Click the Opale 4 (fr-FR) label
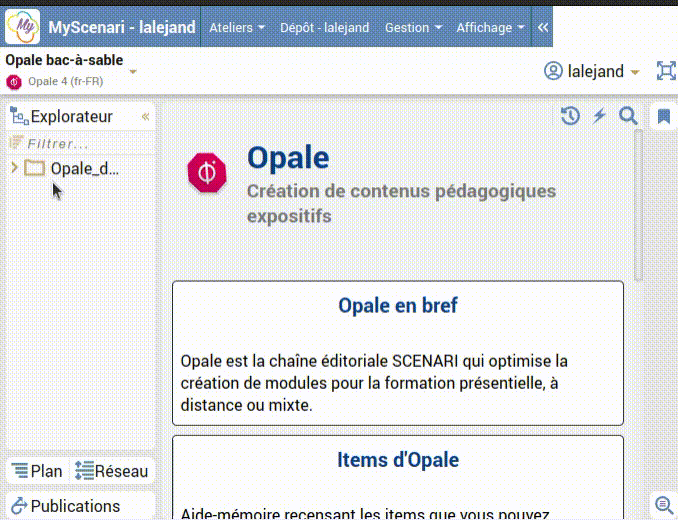This screenshot has width=678, height=520. 65,81
